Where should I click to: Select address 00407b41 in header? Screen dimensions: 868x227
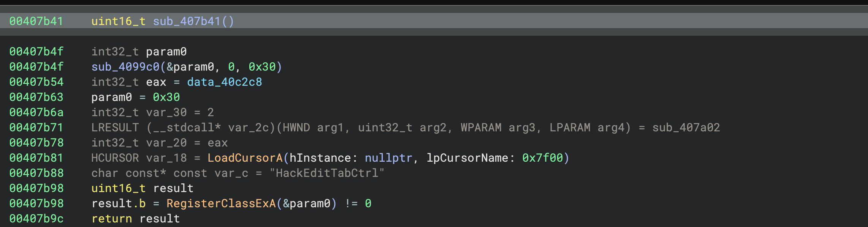[36, 21]
